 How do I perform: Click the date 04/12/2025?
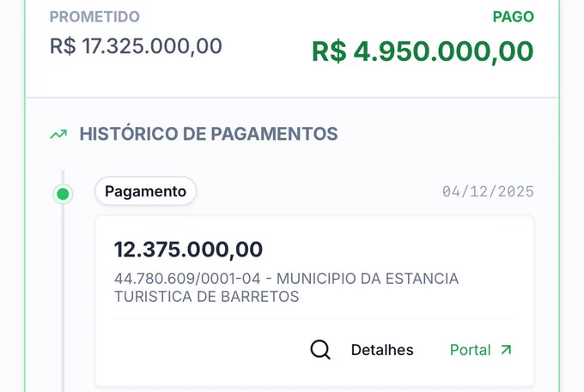click(488, 191)
